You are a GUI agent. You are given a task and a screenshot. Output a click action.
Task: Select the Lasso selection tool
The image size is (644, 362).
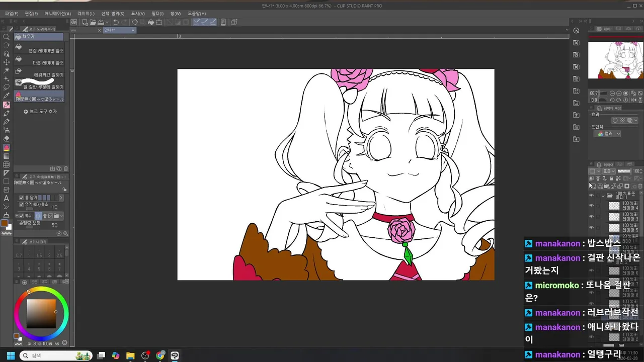(6, 87)
